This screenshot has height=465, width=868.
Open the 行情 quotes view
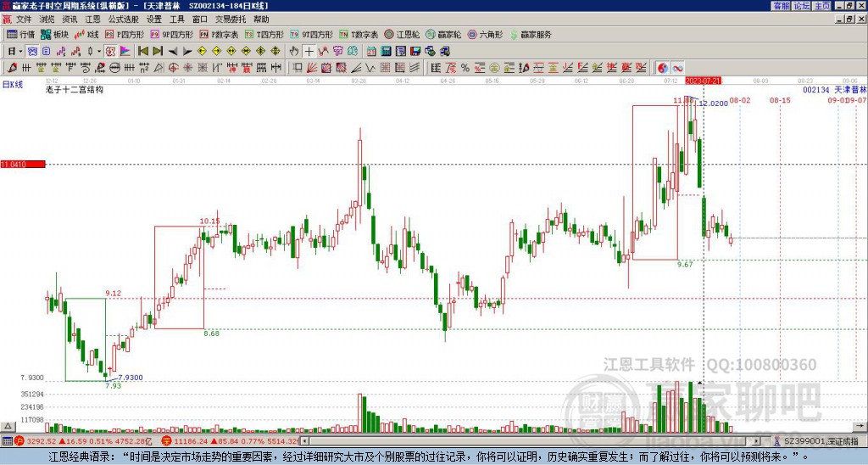point(20,34)
